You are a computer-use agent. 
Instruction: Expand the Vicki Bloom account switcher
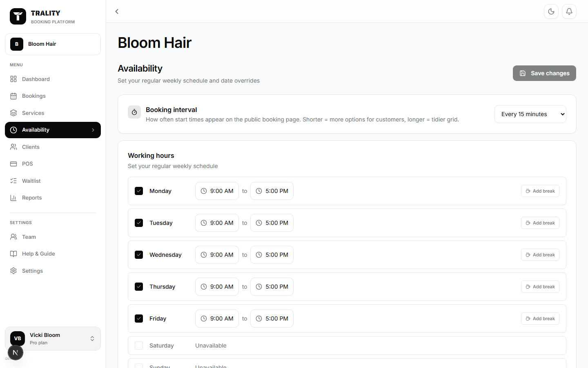click(92, 339)
